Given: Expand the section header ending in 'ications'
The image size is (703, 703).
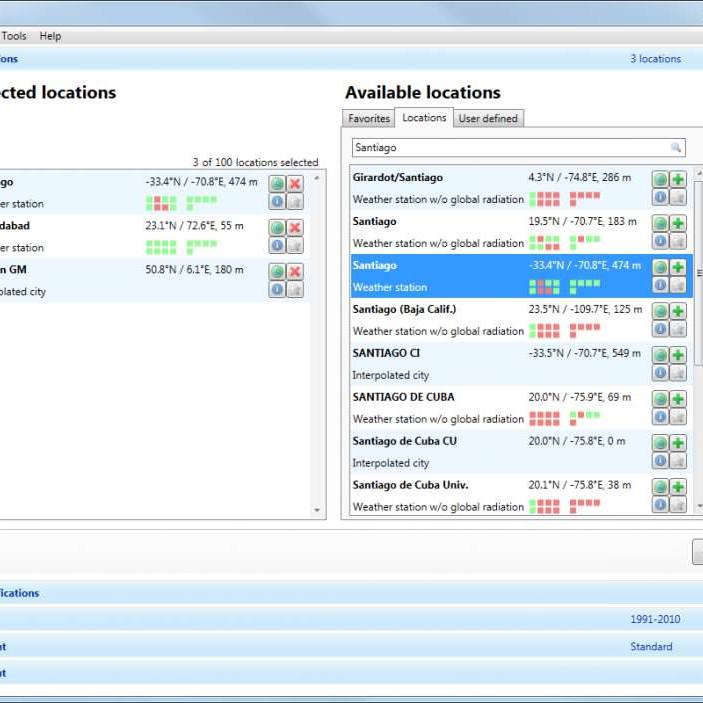Looking at the screenshot, I should (352, 593).
